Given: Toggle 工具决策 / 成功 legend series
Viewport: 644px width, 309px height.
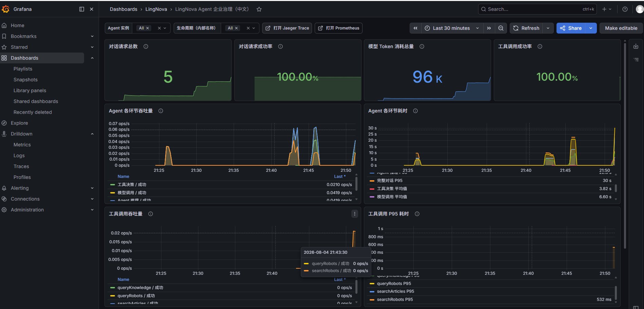Looking at the screenshot, I should click(x=132, y=185).
